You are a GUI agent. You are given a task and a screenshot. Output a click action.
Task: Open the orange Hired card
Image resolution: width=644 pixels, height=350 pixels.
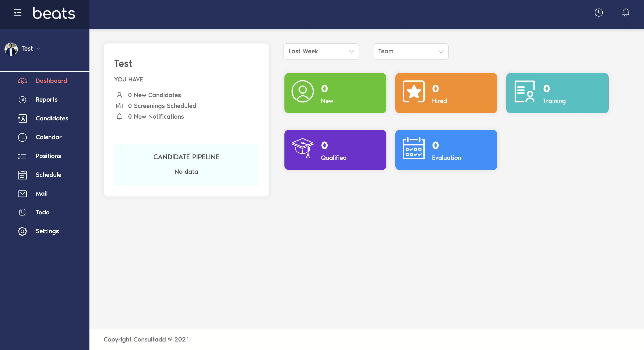pyautogui.click(x=446, y=93)
